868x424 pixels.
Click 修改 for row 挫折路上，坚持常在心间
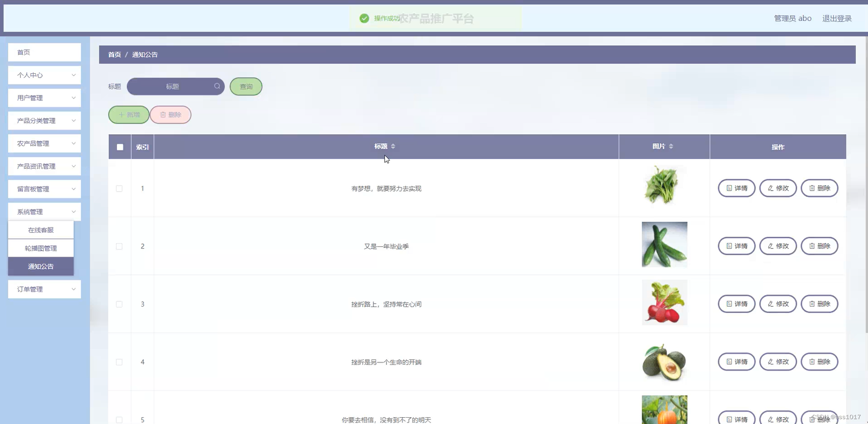[x=778, y=304]
